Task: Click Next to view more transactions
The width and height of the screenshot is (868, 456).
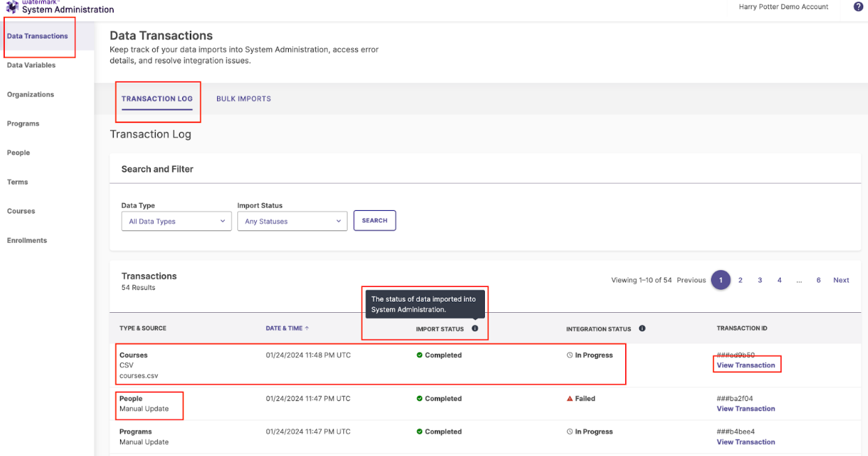Action: tap(841, 280)
